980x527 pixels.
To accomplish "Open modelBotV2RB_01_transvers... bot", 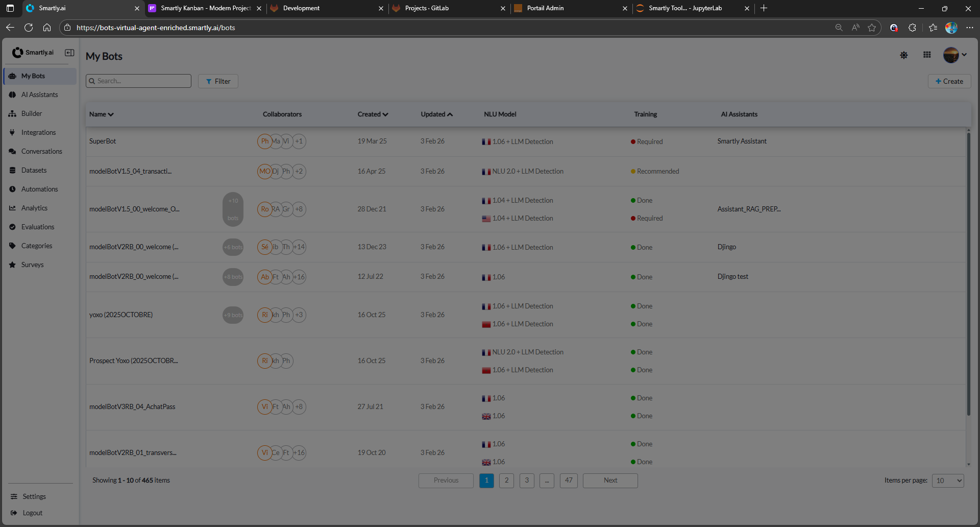I will (133, 453).
